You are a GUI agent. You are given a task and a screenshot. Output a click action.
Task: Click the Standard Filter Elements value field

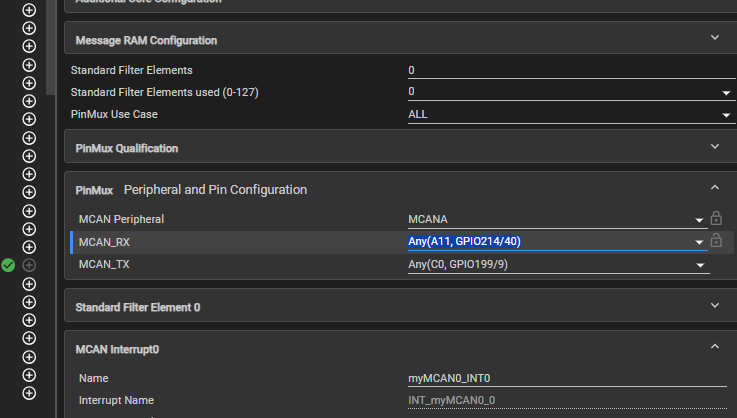[571, 71]
